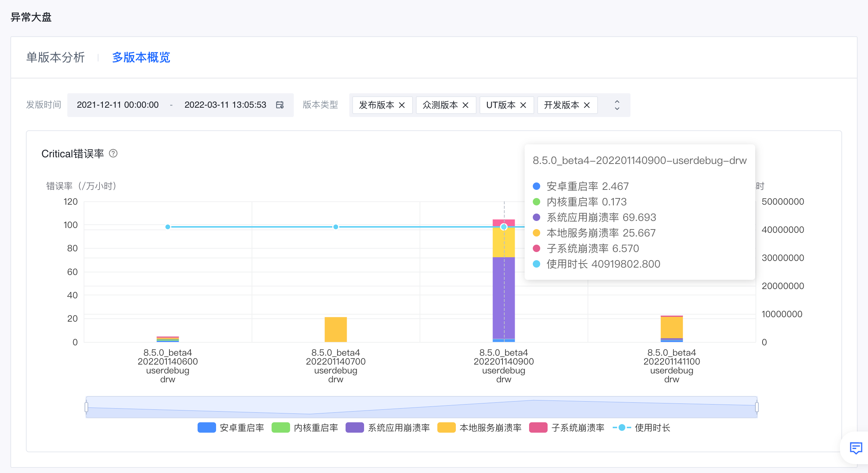Click axis label 8.5.0_beta4 202201140600
This screenshot has height=473, width=868.
point(168,366)
